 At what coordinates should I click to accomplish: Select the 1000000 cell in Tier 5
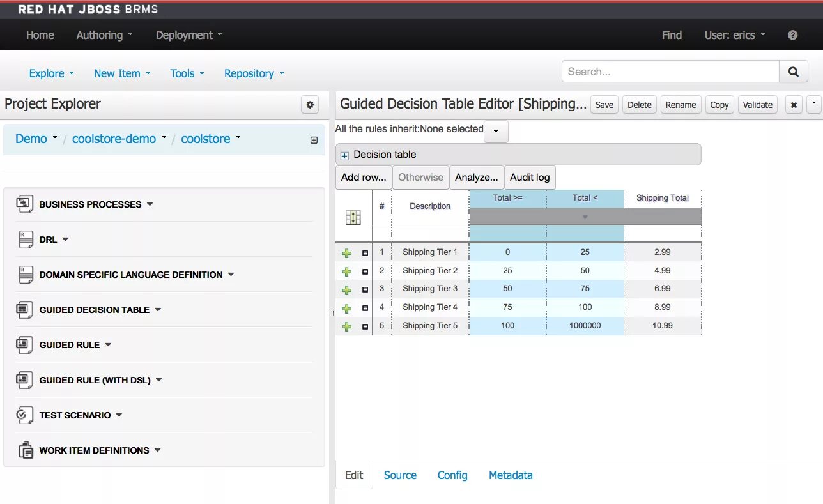[585, 326]
